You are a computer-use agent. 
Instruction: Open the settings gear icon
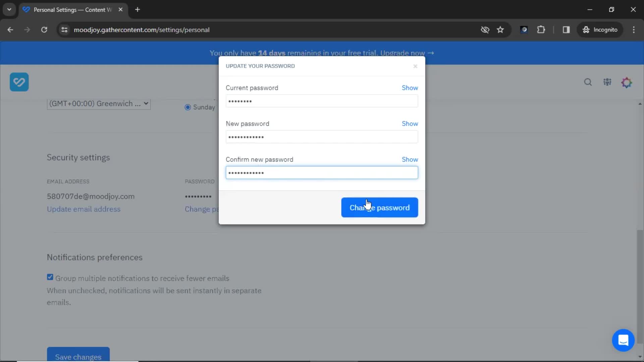(627, 82)
